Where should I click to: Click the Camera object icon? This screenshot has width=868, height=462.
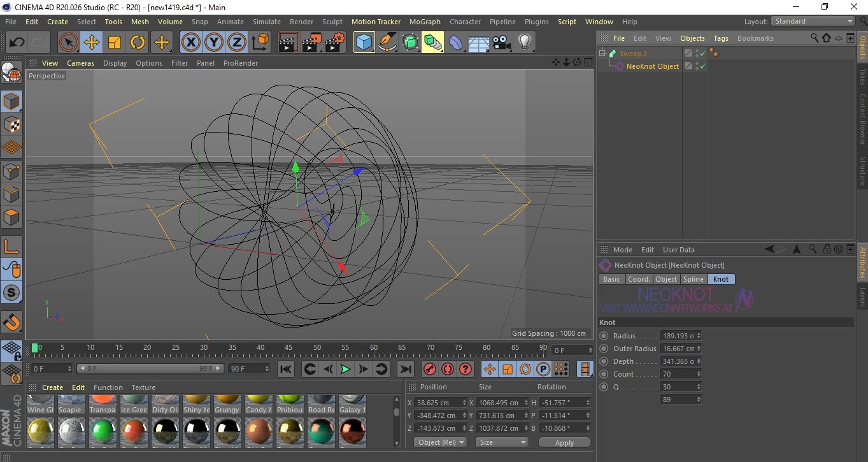point(502,43)
